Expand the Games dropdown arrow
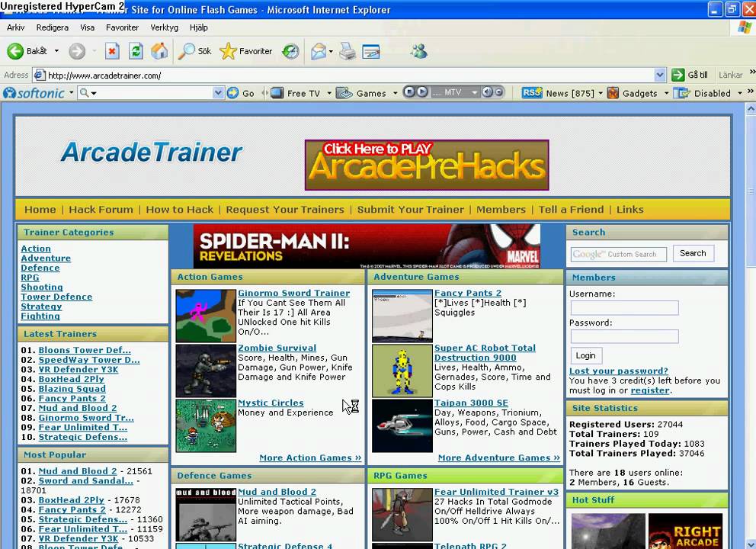The width and height of the screenshot is (756, 549). point(395,92)
